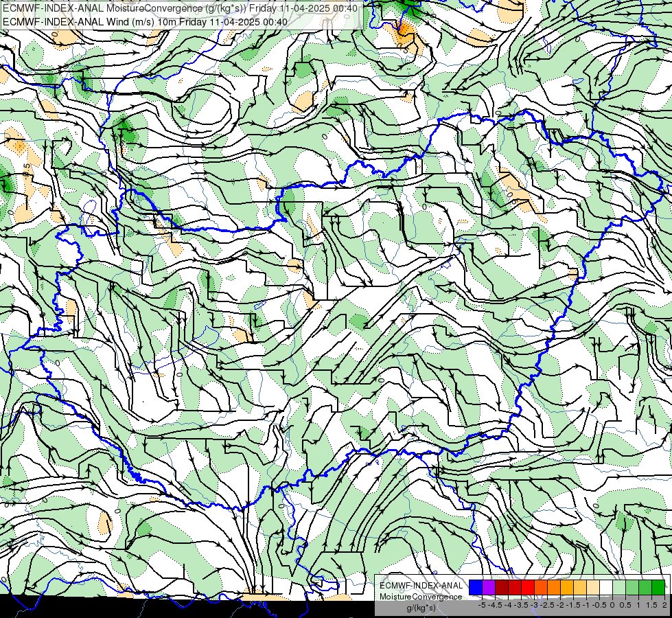This screenshot has height=618, width=672.
Task: Click the palest orange legend swatch
Action: (x=593, y=587)
